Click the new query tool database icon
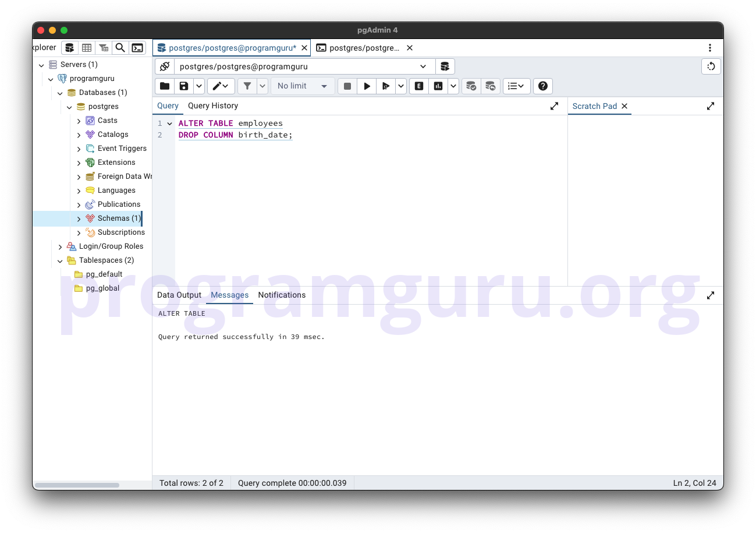Image resolution: width=756 pixels, height=533 pixels. (x=445, y=66)
